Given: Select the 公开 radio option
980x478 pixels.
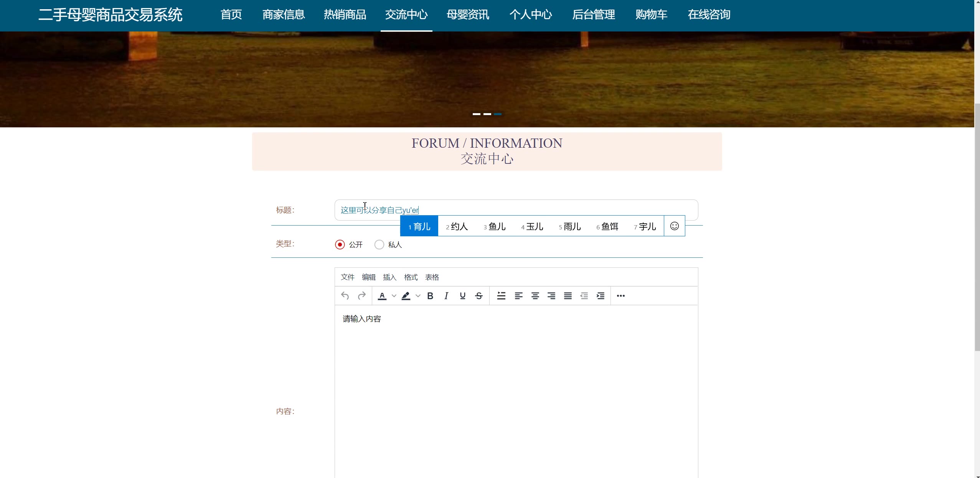Looking at the screenshot, I should [340, 245].
